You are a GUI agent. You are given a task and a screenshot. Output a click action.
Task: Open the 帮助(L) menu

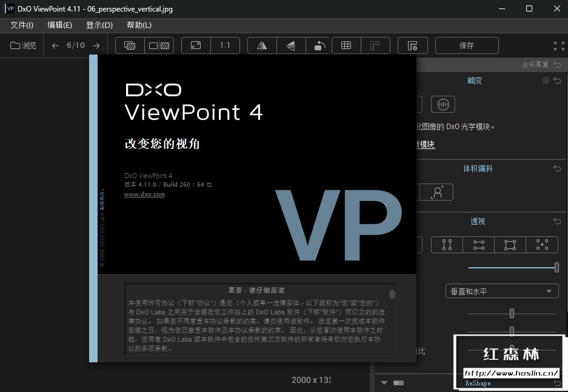coord(139,25)
